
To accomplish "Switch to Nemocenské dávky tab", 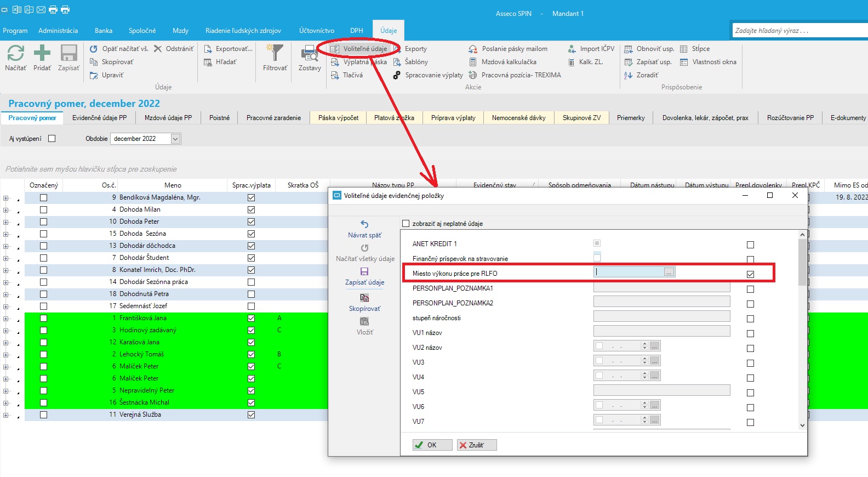I will [518, 118].
